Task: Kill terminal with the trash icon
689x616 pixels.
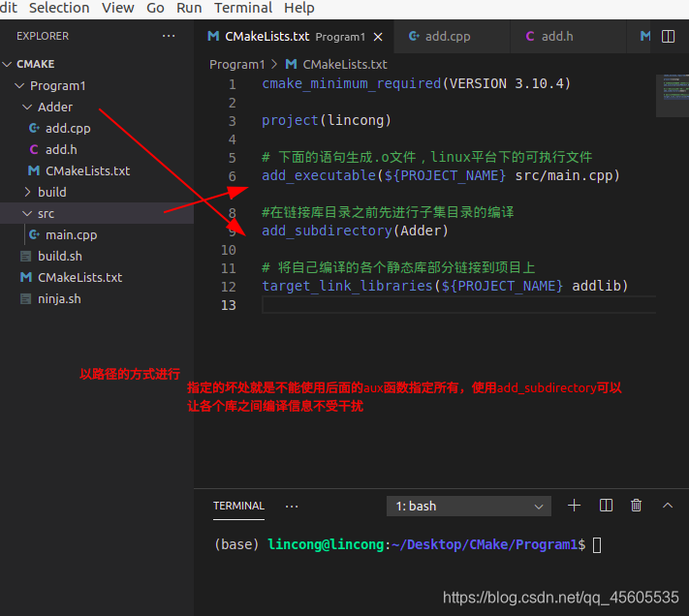Action: coord(636,506)
